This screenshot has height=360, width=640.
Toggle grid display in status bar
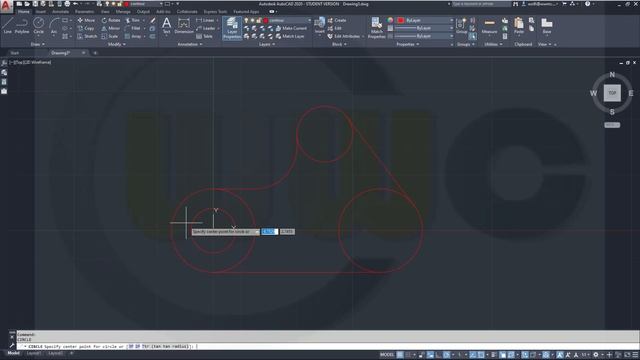(x=400, y=355)
